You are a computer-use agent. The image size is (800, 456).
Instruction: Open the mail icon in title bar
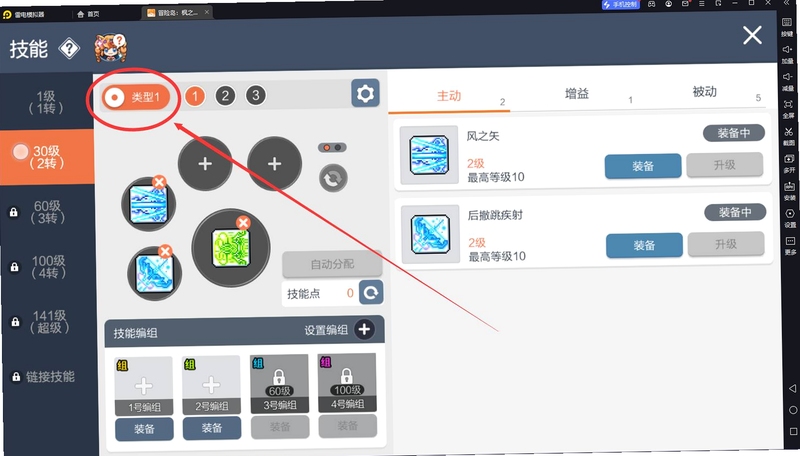685,4
